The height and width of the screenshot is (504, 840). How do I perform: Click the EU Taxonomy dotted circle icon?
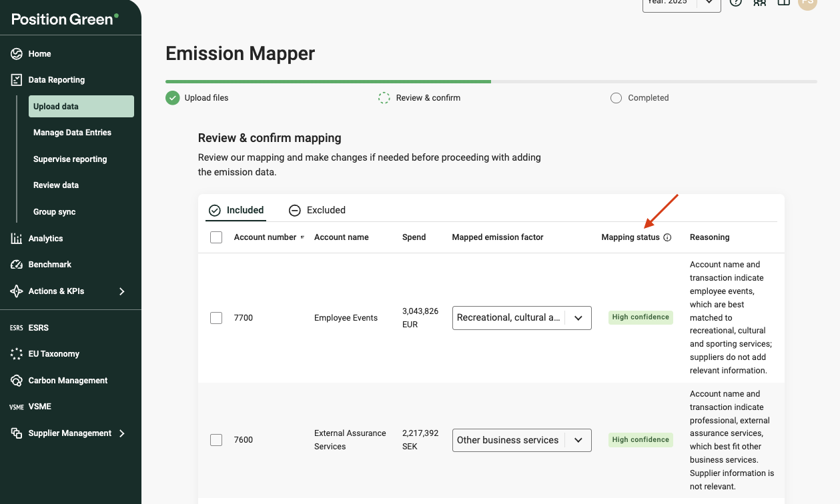tap(17, 354)
